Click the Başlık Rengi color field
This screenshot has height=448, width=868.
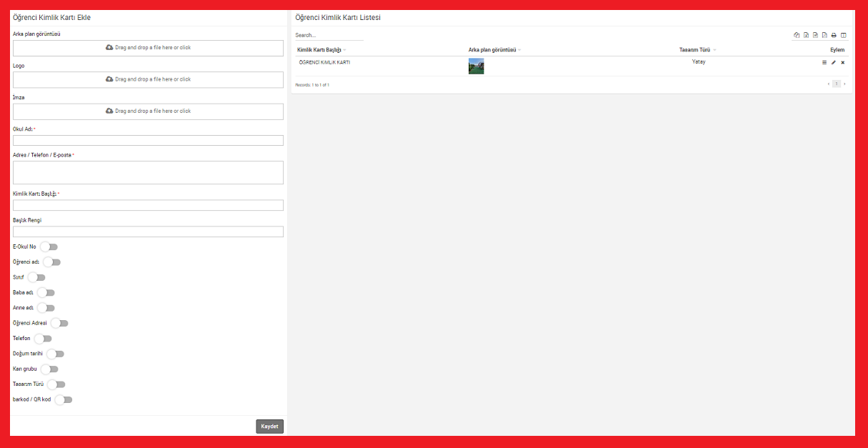tap(148, 232)
